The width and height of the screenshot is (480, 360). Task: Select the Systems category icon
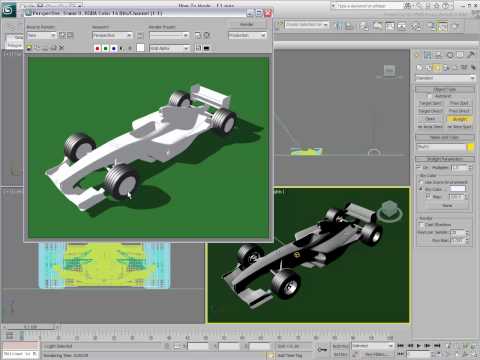473,68
